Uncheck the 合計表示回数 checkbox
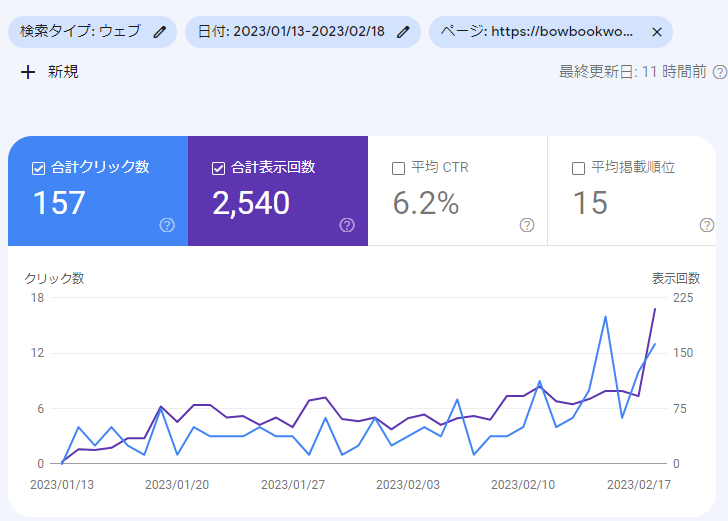 [218, 168]
